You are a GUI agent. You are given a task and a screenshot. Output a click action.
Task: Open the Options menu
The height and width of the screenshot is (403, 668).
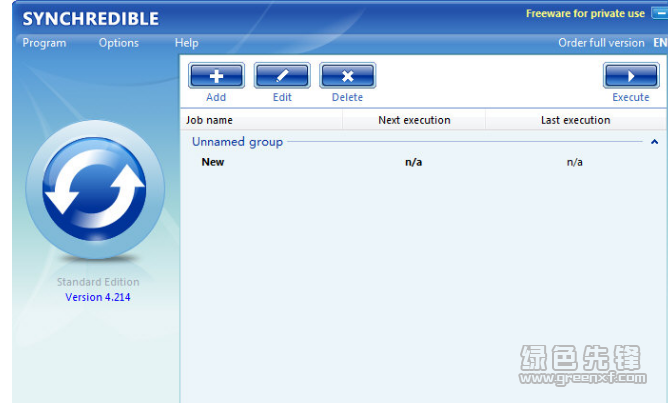pyautogui.click(x=118, y=43)
